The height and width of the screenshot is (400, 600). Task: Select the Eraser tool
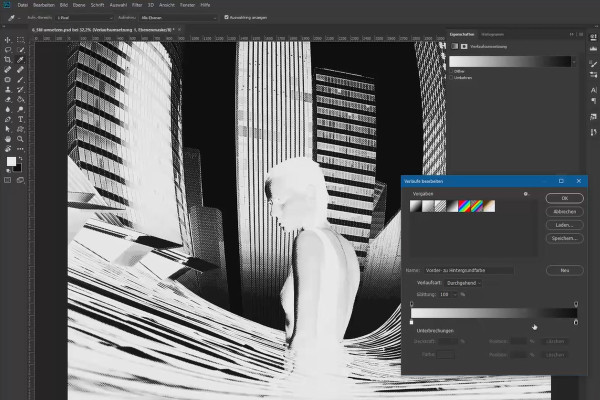click(8, 100)
